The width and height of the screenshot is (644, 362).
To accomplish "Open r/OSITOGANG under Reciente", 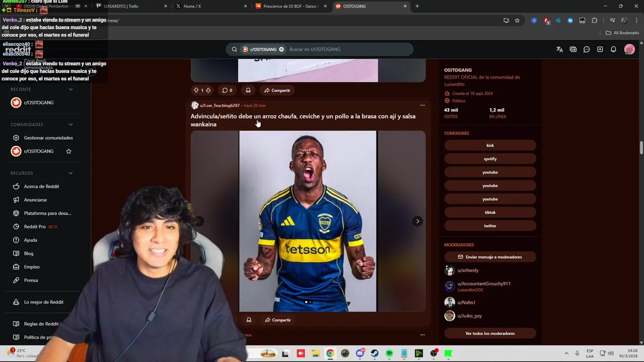I will pos(39,103).
